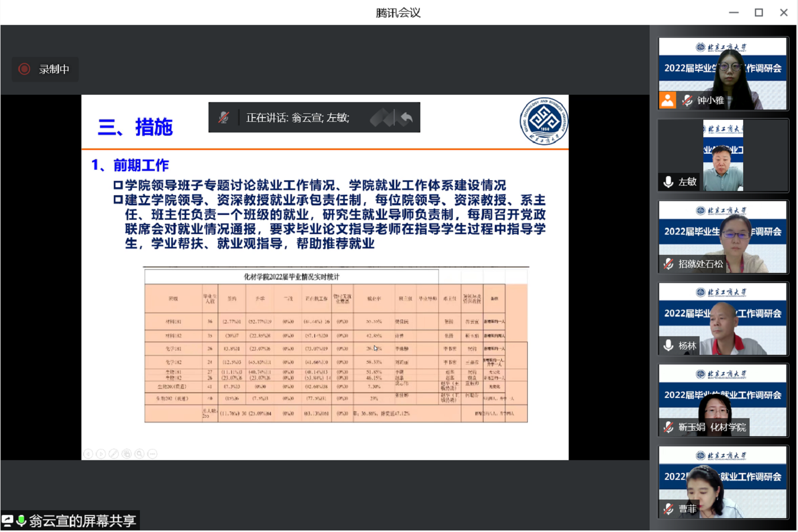The image size is (798, 532).
Task: Go to previous slide using the left arrow
Action: [x=88, y=454]
